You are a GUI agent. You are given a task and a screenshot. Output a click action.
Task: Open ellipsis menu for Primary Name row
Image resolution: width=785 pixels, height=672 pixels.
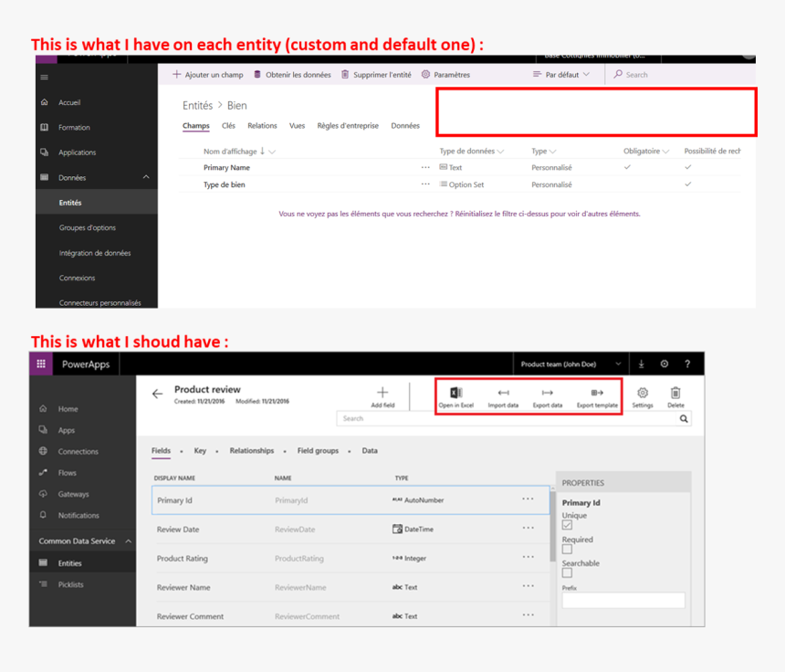(x=425, y=167)
